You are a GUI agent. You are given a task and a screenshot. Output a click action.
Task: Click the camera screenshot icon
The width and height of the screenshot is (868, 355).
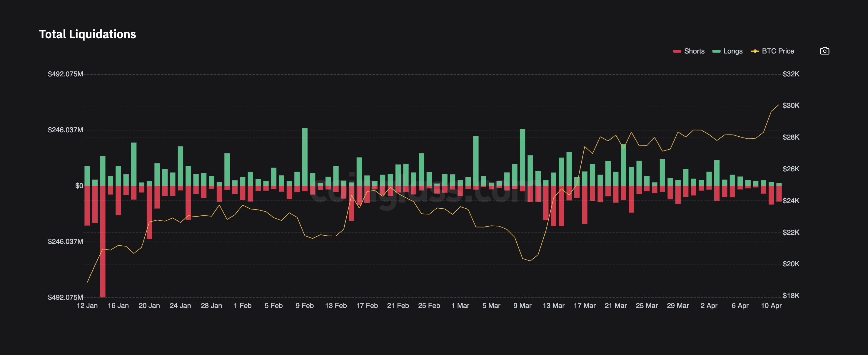[x=824, y=51]
